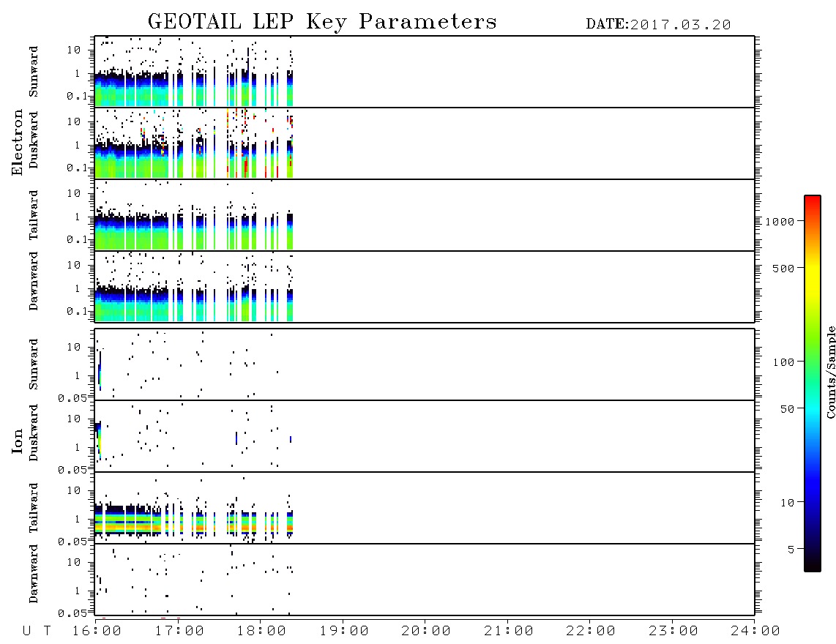Click the 500 tick on the colorbar

point(783,269)
